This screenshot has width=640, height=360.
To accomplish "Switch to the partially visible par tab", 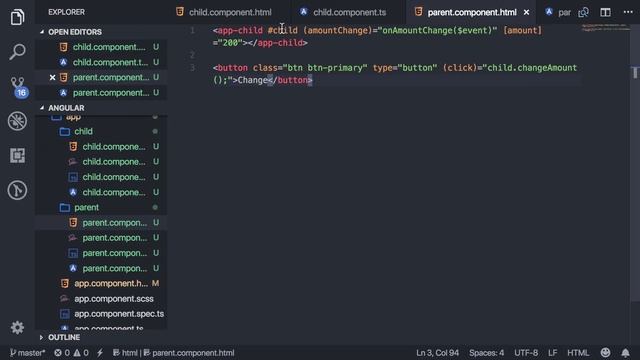I will [x=559, y=12].
